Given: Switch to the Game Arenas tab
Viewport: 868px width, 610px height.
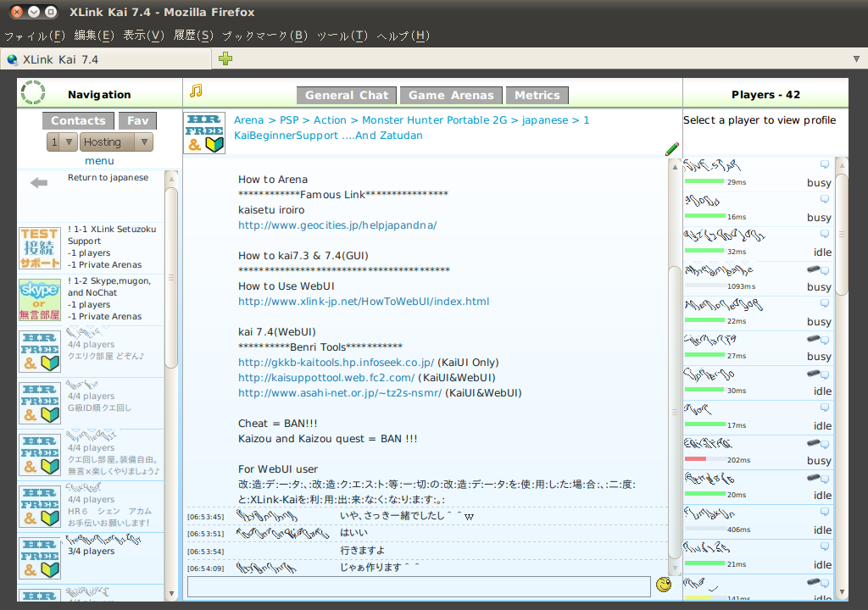Looking at the screenshot, I should pyautogui.click(x=451, y=95).
